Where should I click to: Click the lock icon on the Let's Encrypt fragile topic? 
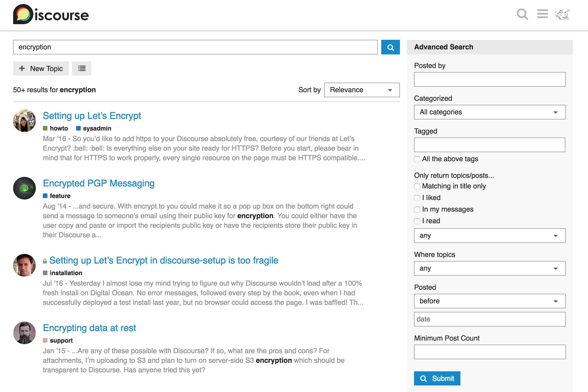coord(45,260)
